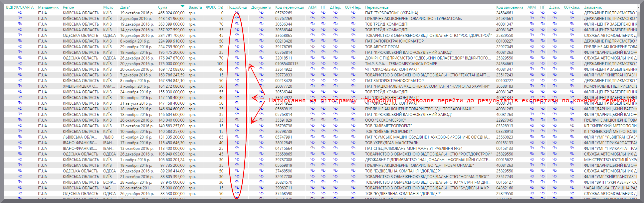Open ВІДГУК/СКАРГА link in ХМЕЛЬНИЦЬКА О... row
Image resolution: width=644 pixels, height=203 pixels.
click(20, 86)
